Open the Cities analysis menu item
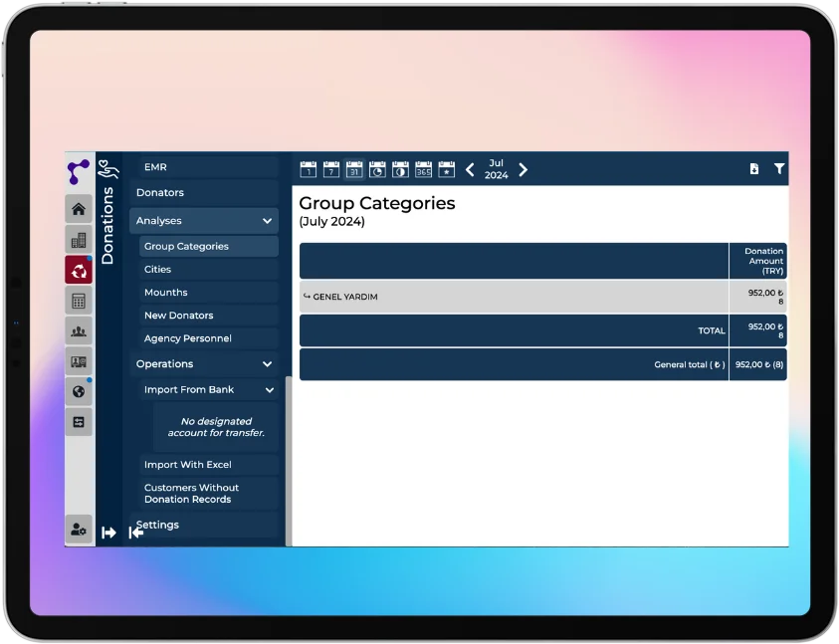Image resolution: width=839 pixels, height=644 pixels. coord(157,270)
